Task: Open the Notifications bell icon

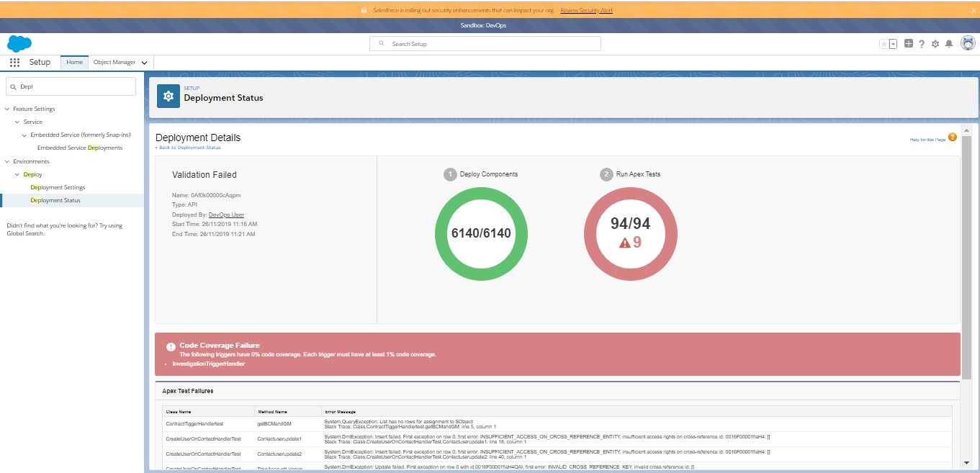Action: (x=949, y=44)
